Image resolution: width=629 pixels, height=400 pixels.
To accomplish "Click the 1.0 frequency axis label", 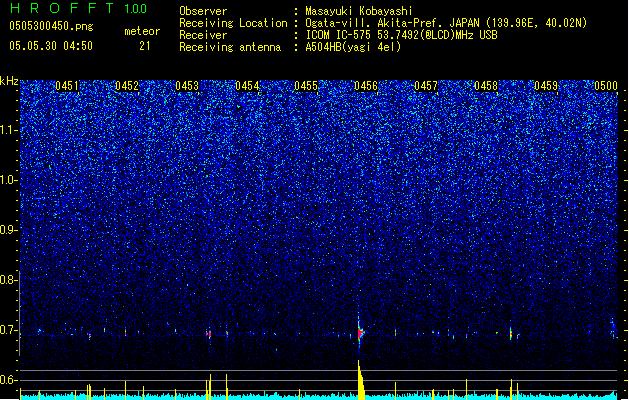I will pyautogui.click(x=8, y=180).
